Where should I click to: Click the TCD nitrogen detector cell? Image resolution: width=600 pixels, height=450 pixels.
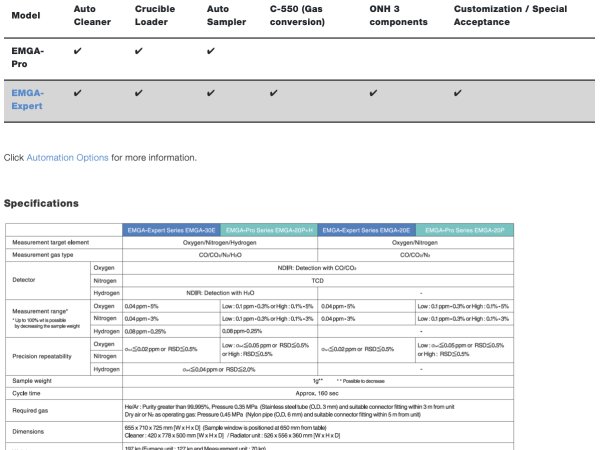[317, 280]
